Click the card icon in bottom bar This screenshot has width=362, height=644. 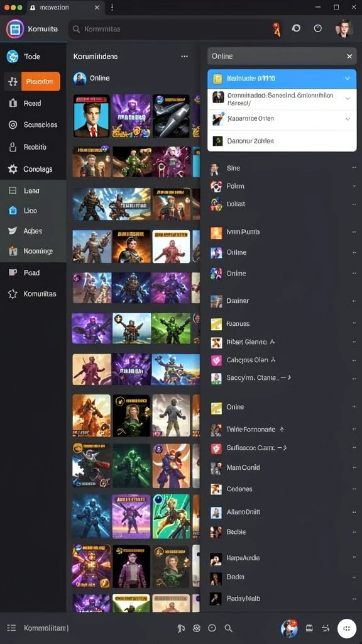click(309, 628)
